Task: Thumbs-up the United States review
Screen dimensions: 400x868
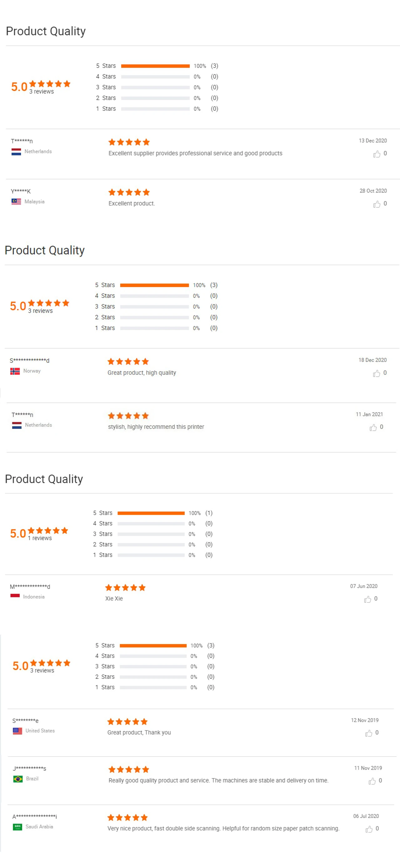Action: (x=369, y=733)
